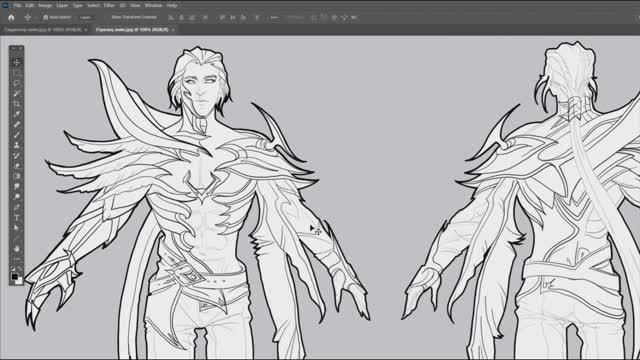This screenshot has height=360, width=640.
Task: Click the background white color swatch
Action: tap(19, 281)
